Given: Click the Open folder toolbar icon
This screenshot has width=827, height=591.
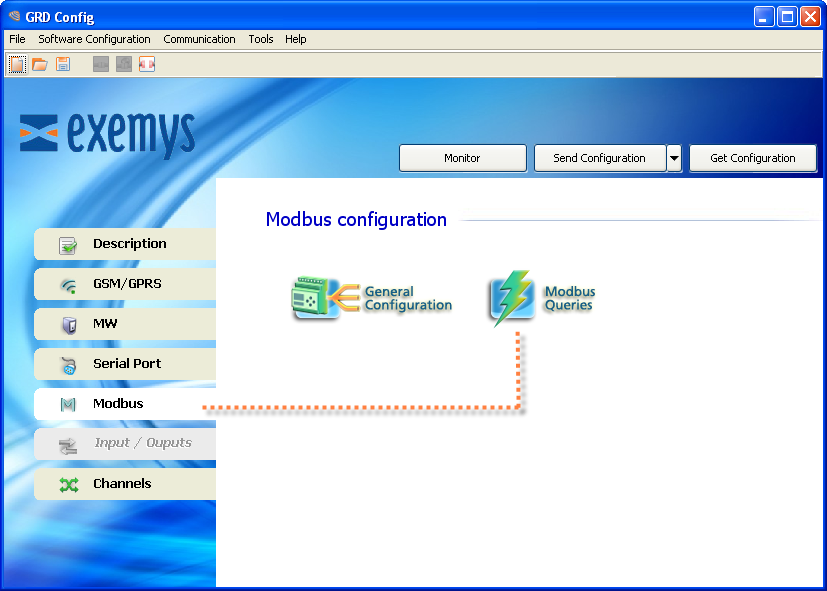Looking at the screenshot, I should coord(40,65).
